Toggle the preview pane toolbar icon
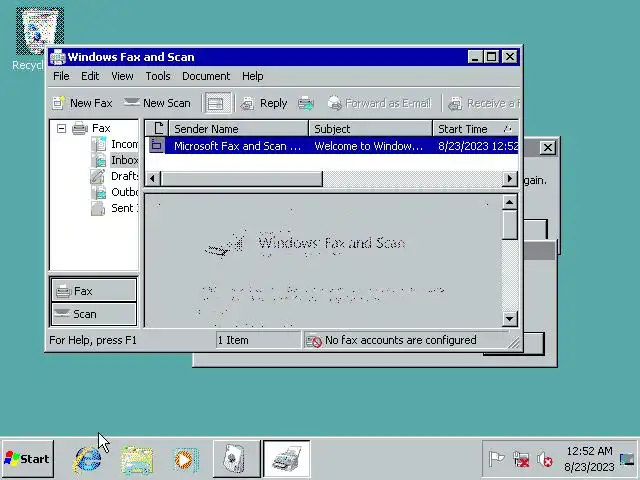Viewport: 640px width, 480px height. pyautogui.click(x=216, y=103)
